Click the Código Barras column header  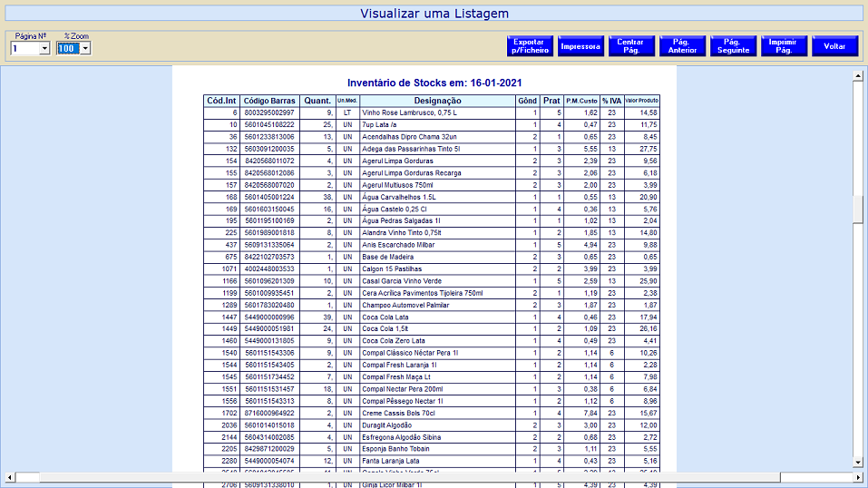[269, 101]
